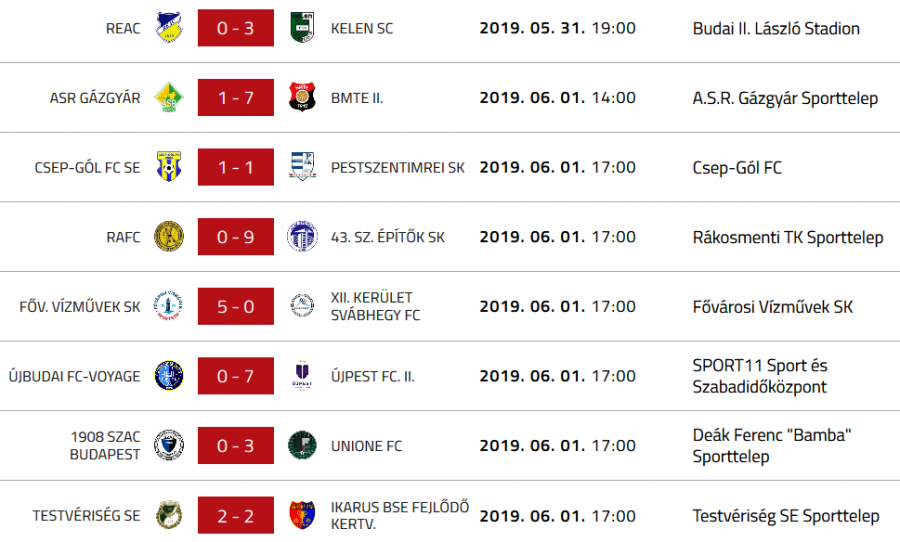Select the 1908 SZAC Budapest team name
Image resolution: width=900 pixels, height=542 pixels.
coord(105,446)
